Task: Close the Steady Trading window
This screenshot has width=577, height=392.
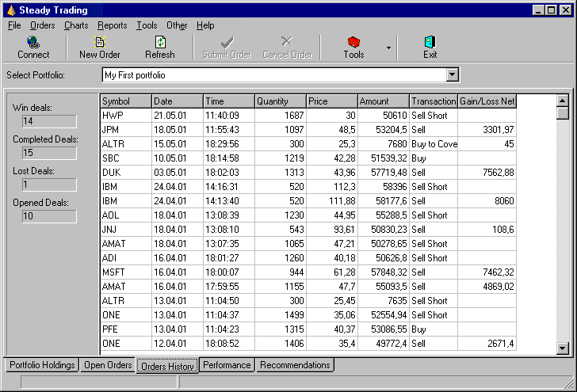Action: 566,10
